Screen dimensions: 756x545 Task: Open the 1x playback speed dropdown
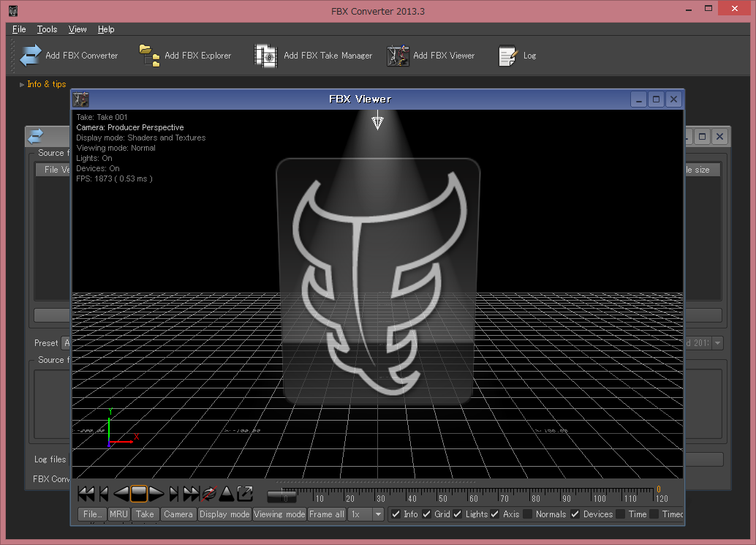point(378,514)
